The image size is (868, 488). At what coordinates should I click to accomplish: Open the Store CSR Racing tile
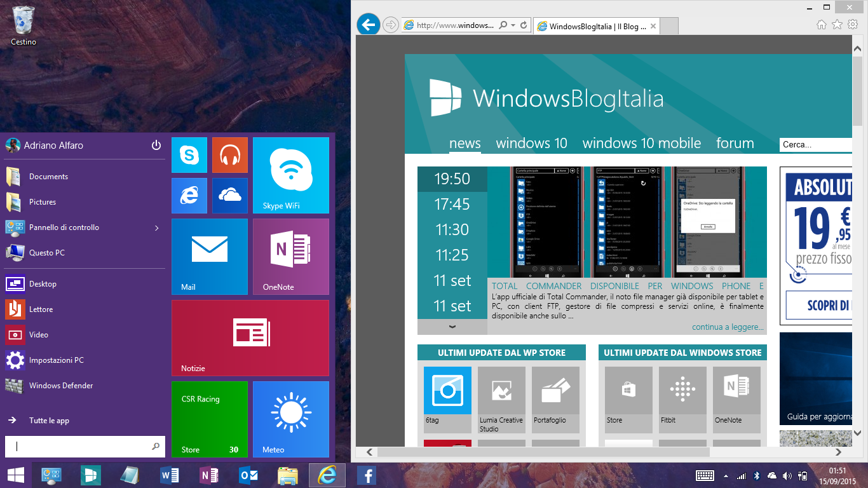210,419
